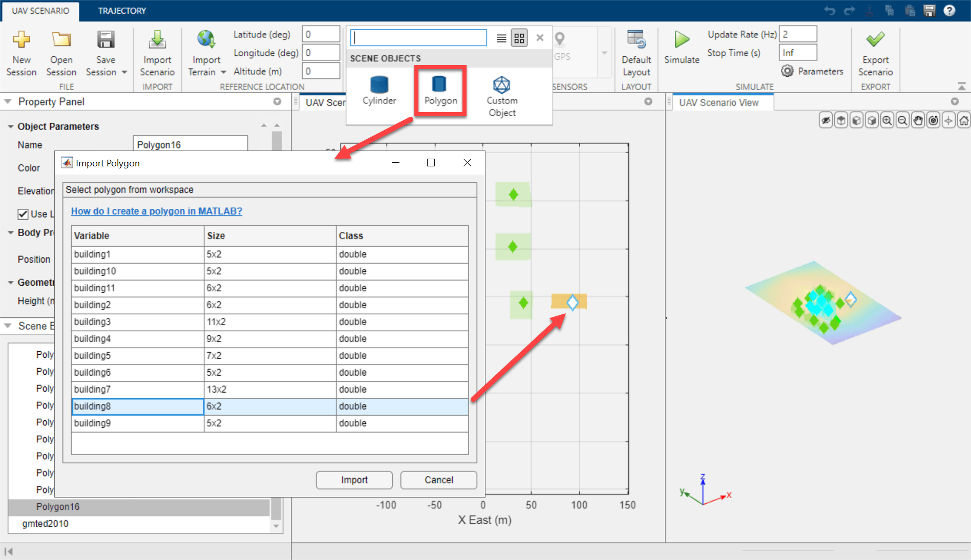Select building8 row in variable table
The height and width of the screenshot is (560, 971).
tap(270, 406)
